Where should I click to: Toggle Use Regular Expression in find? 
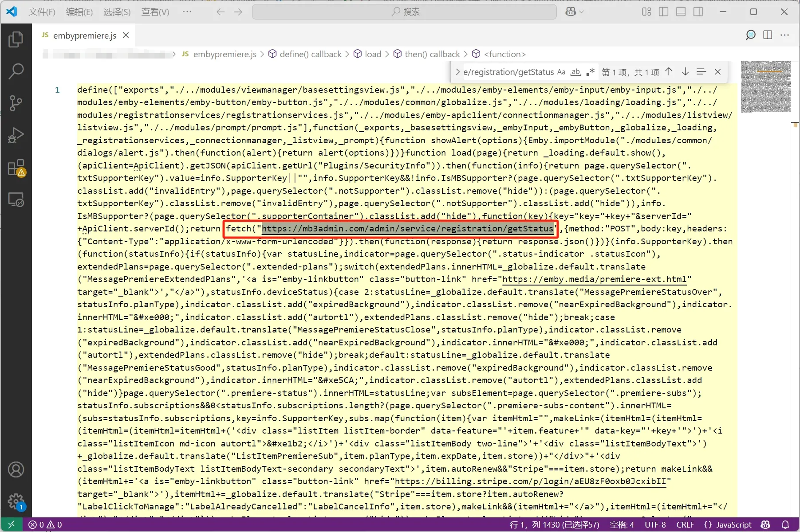[590, 72]
